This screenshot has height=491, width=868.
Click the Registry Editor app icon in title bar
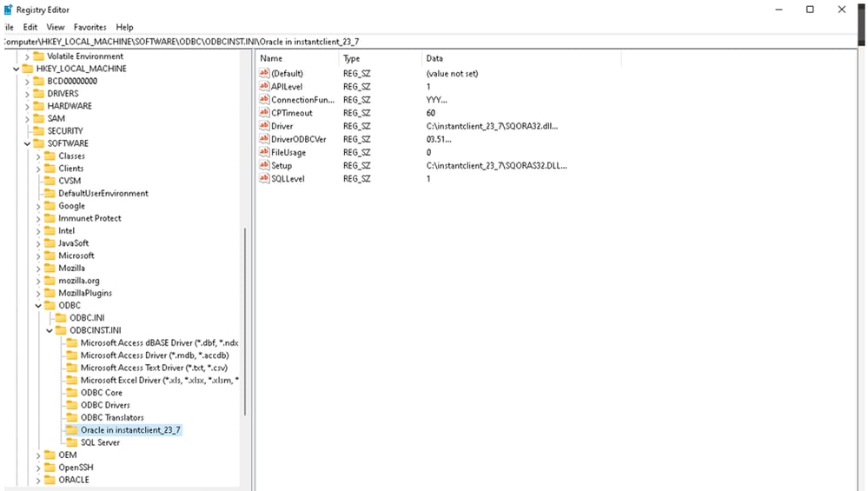pos(8,10)
